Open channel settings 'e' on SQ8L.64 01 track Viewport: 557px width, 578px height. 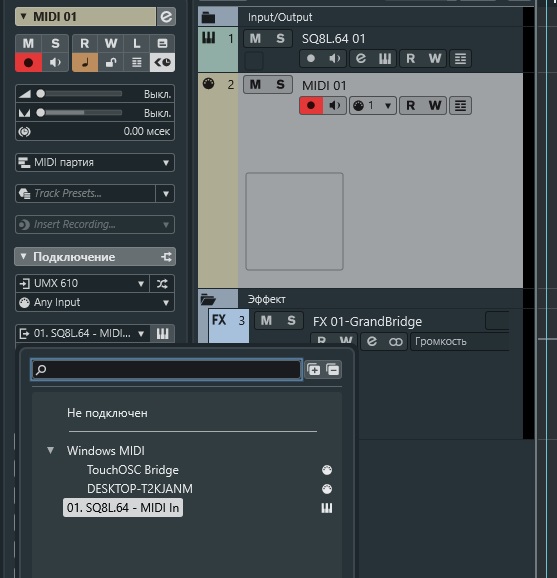[x=361, y=59]
